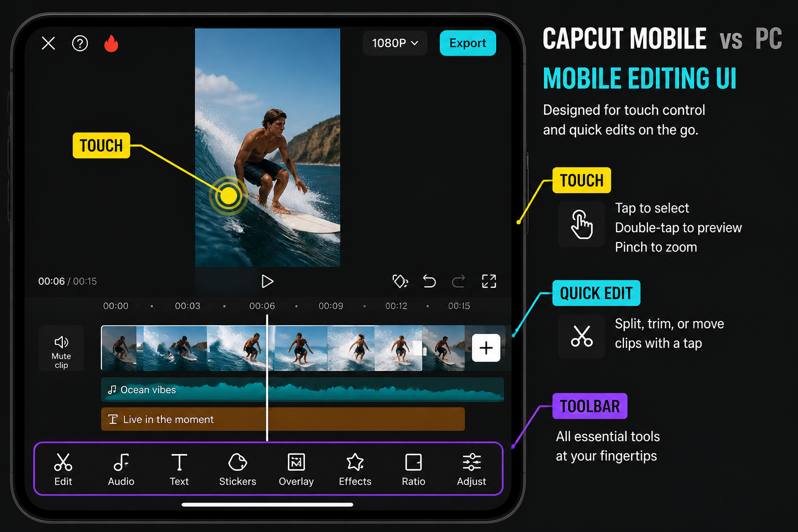Open the Overlay tool
The width and height of the screenshot is (798, 532).
click(296, 469)
